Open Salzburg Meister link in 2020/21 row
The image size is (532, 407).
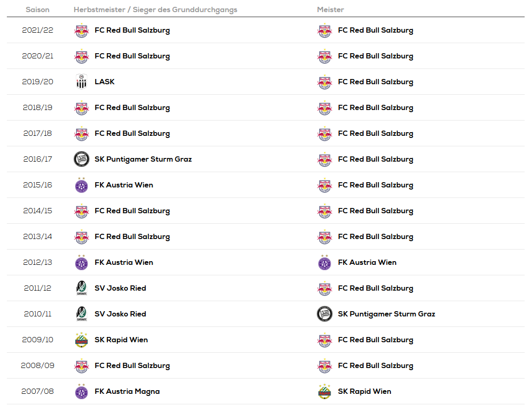tap(376, 56)
